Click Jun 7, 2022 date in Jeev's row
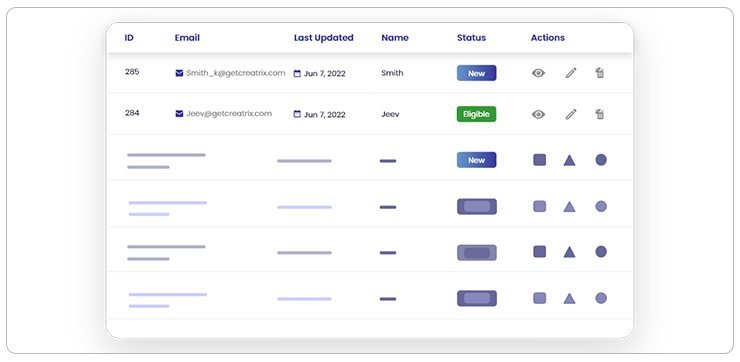 [325, 115]
